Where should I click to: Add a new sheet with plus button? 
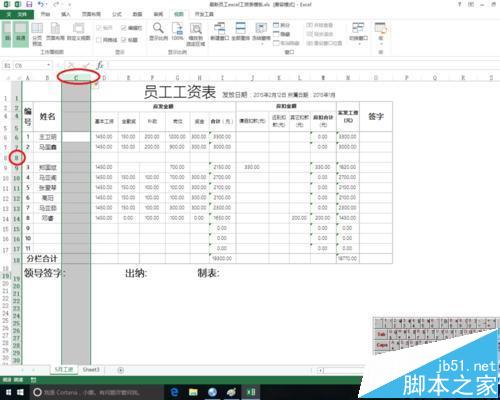tap(121, 370)
